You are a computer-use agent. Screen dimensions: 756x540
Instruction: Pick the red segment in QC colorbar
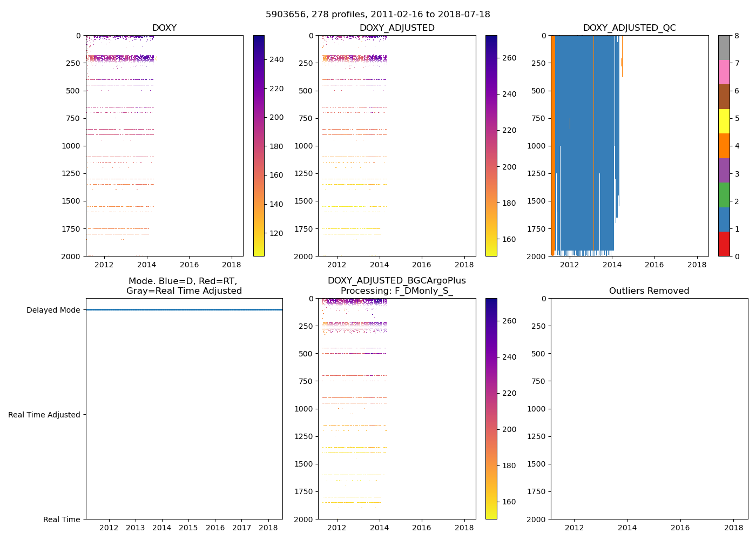[x=724, y=244]
